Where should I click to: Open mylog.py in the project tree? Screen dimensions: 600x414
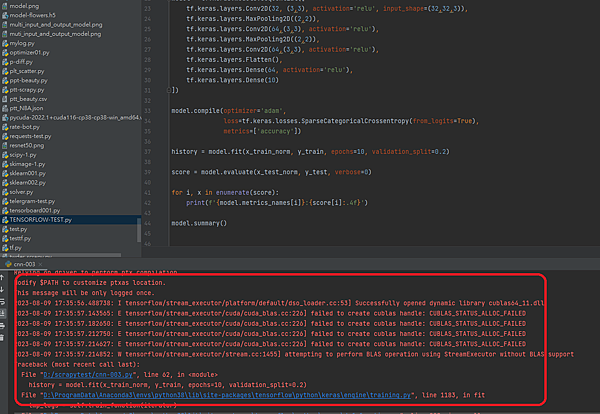22,43
